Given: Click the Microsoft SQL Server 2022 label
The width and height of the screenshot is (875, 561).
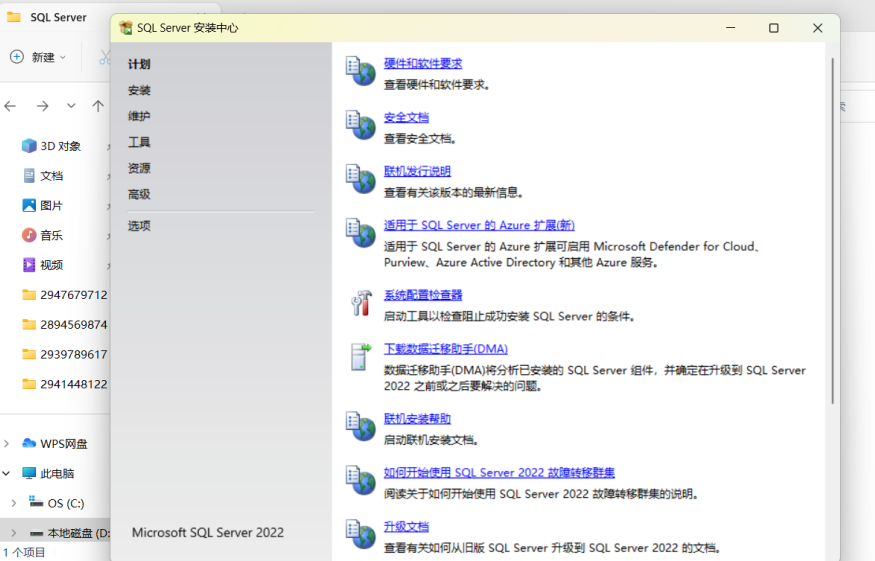Looking at the screenshot, I should pos(208,533).
